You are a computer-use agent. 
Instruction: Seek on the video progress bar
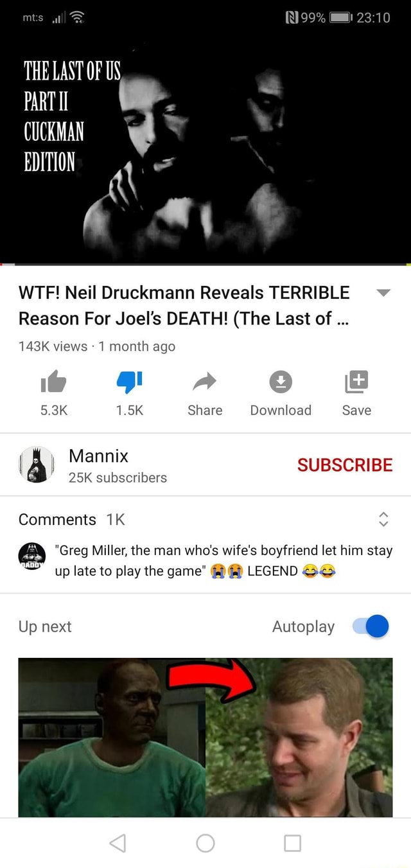point(205,263)
